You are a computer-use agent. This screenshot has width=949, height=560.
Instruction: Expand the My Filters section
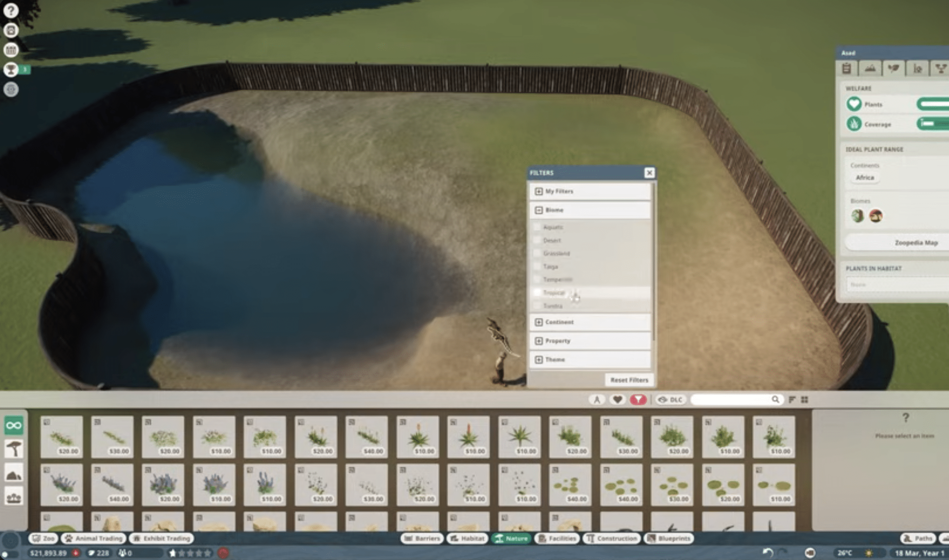pos(590,191)
